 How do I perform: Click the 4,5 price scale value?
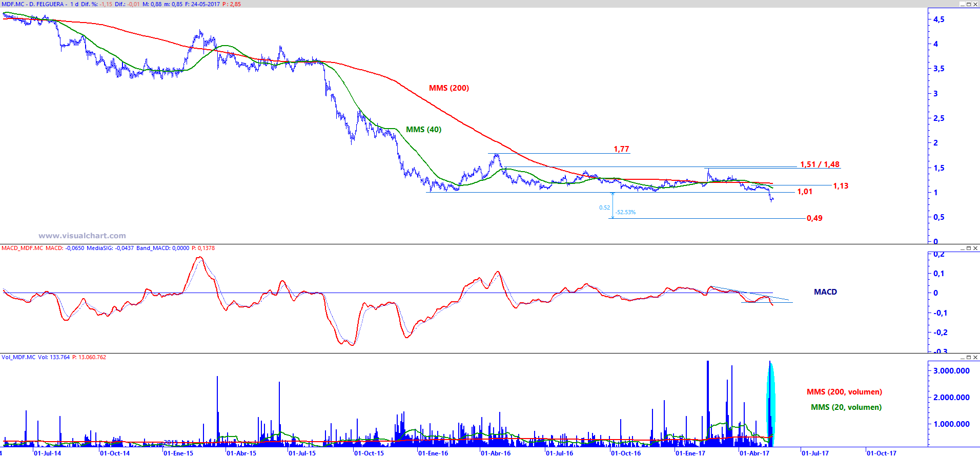tap(939, 19)
